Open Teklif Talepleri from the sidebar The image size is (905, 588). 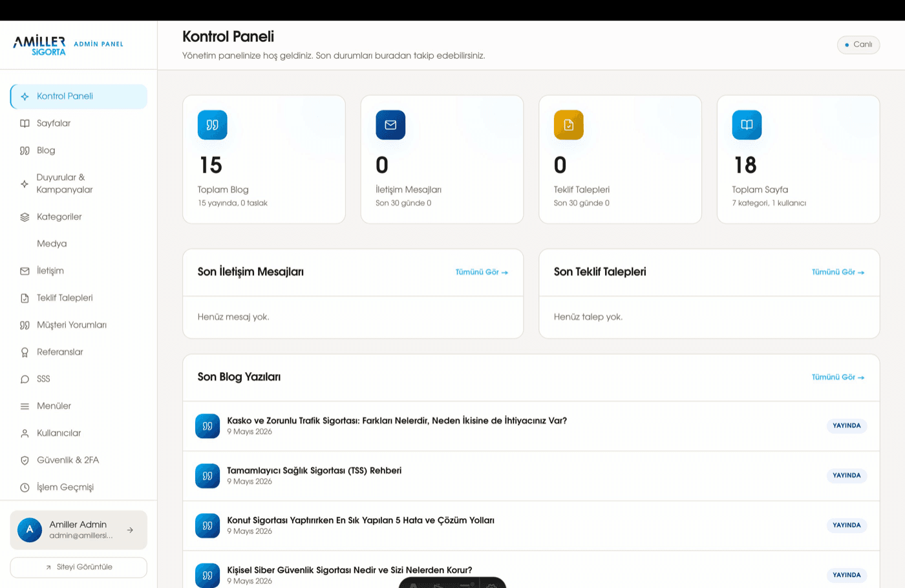pyautogui.click(x=79, y=298)
